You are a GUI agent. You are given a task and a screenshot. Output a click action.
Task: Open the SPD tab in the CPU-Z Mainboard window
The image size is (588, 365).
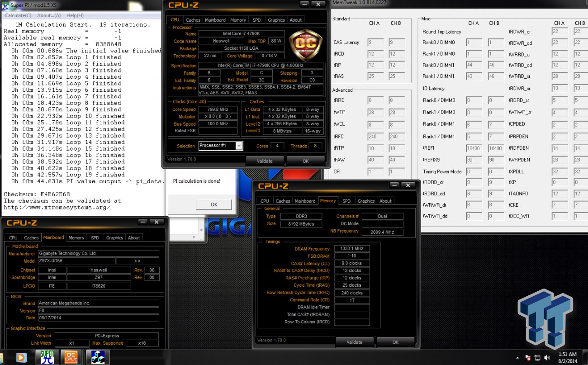95,237
